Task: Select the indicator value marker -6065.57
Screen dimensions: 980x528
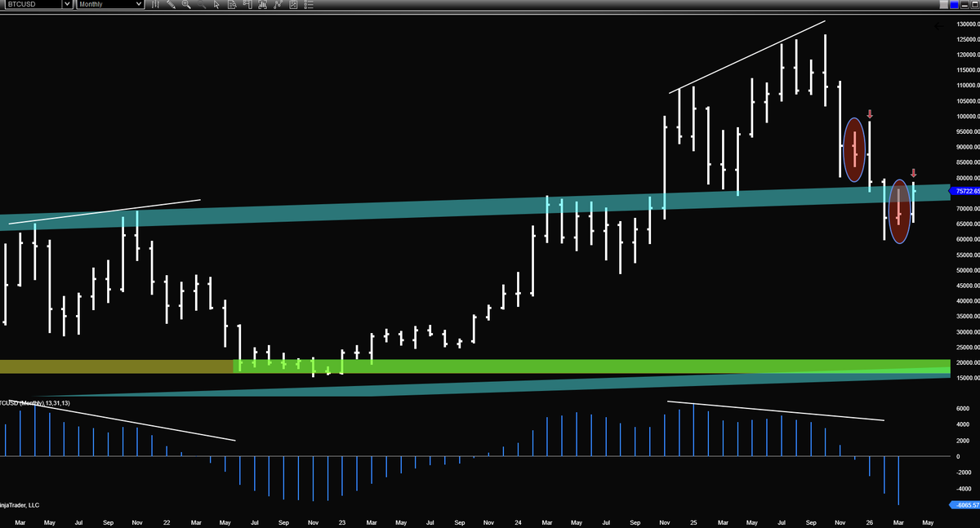Action: pyautogui.click(x=965, y=505)
